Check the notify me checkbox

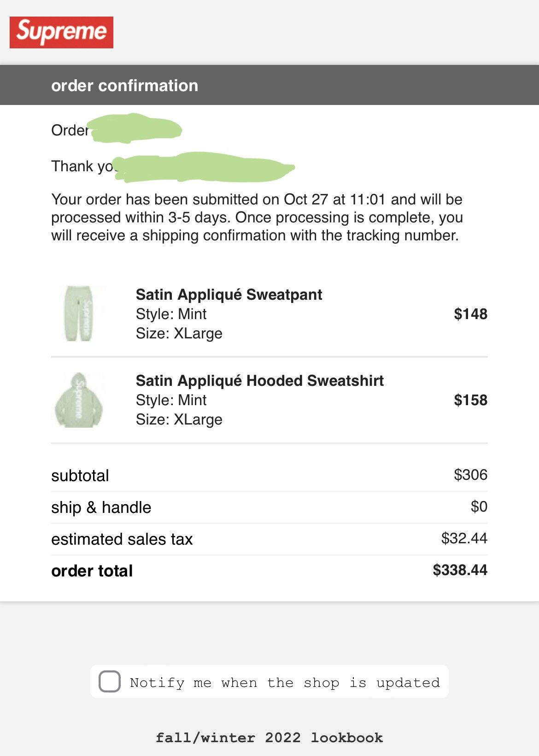point(110,681)
